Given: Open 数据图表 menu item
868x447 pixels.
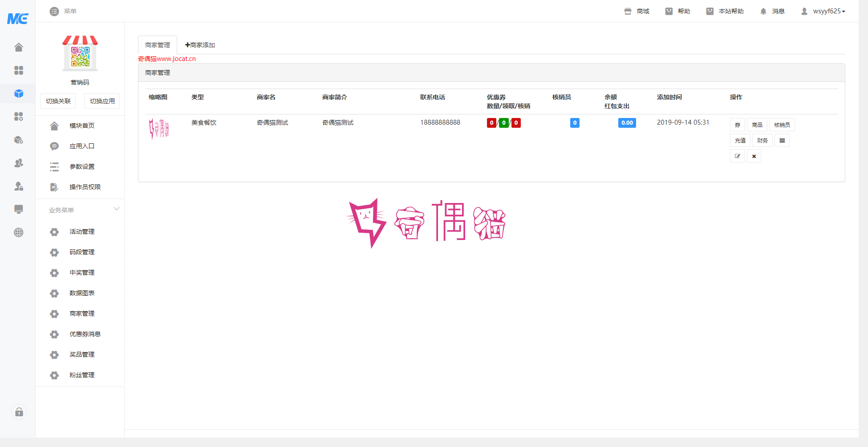Looking at the screenshot, I should click(x=82, y=293).
